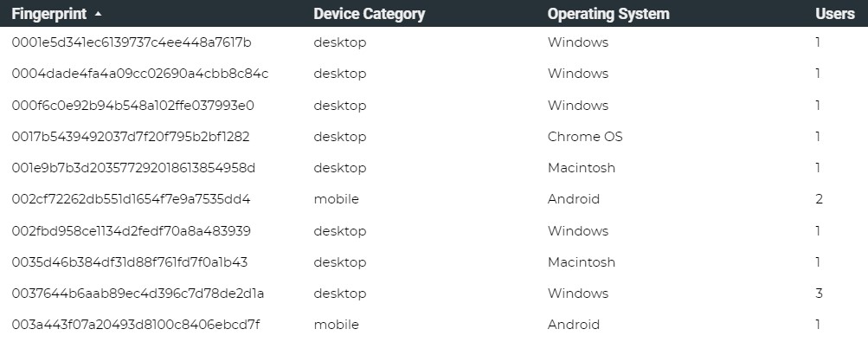Click fingerprint 003a443f07a20493d8100c8406ebcd7f
The width and height of the screenshot is (868, 355).
pyautogui.click(x=135, y=325)
